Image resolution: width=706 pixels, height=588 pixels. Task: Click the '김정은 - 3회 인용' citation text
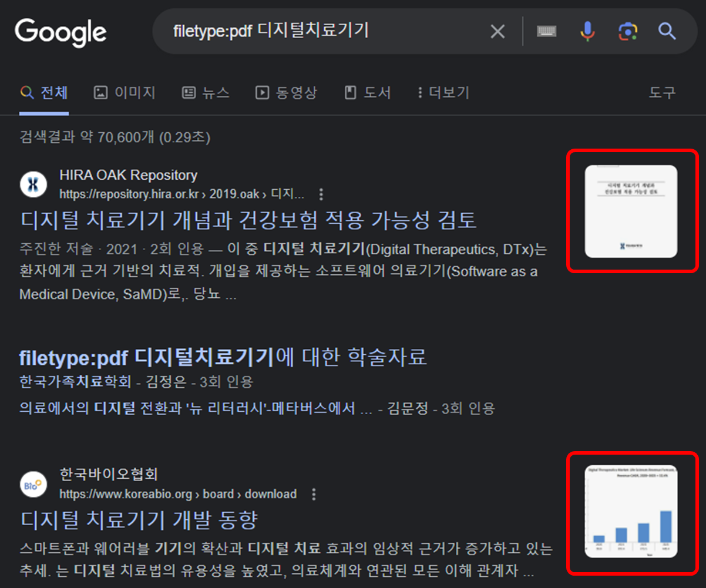point(199,382)
